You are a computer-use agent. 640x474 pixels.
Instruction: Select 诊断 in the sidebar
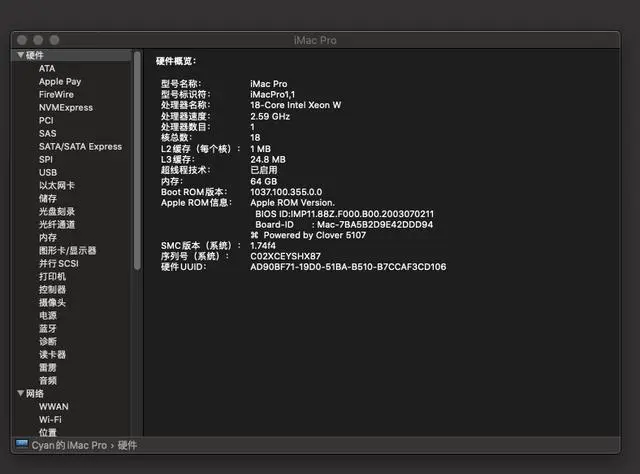point(48,341)
